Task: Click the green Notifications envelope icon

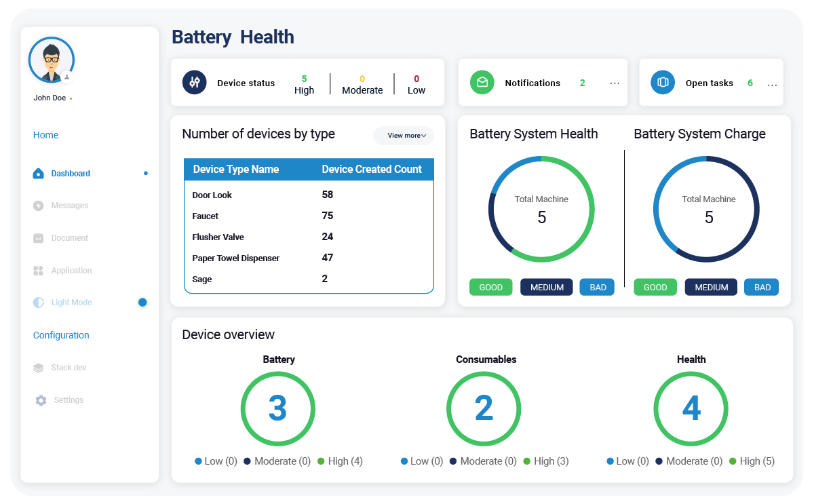Action: 482,82
